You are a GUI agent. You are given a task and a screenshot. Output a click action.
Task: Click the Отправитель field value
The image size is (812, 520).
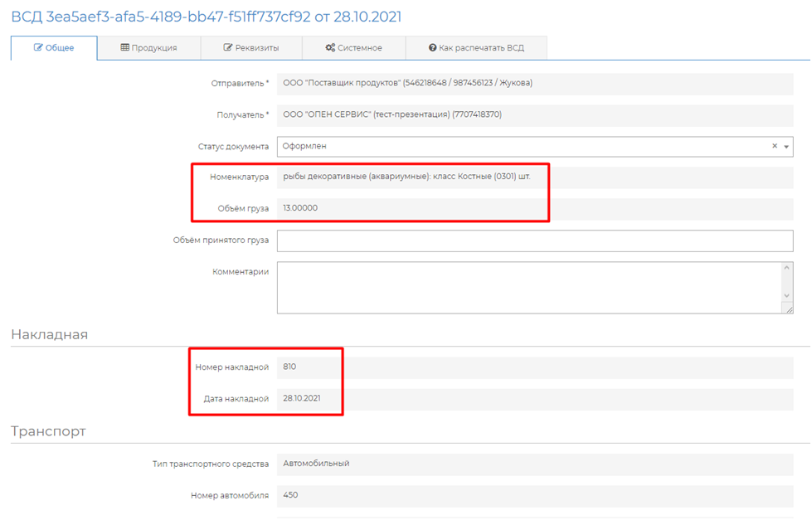pos(535,83)
